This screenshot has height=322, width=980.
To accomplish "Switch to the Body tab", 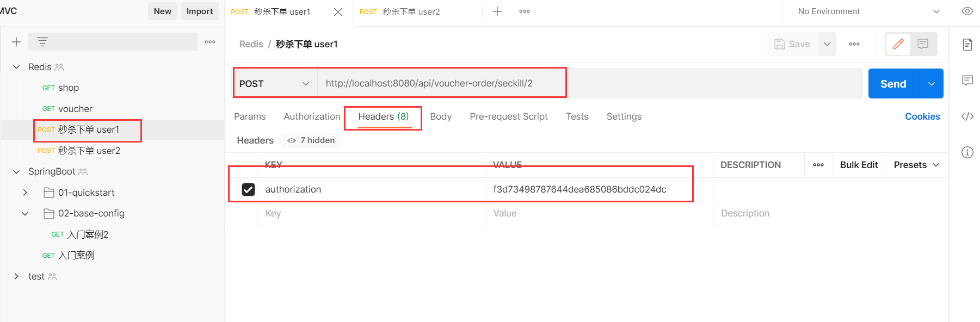I will (x=441, y=116).
